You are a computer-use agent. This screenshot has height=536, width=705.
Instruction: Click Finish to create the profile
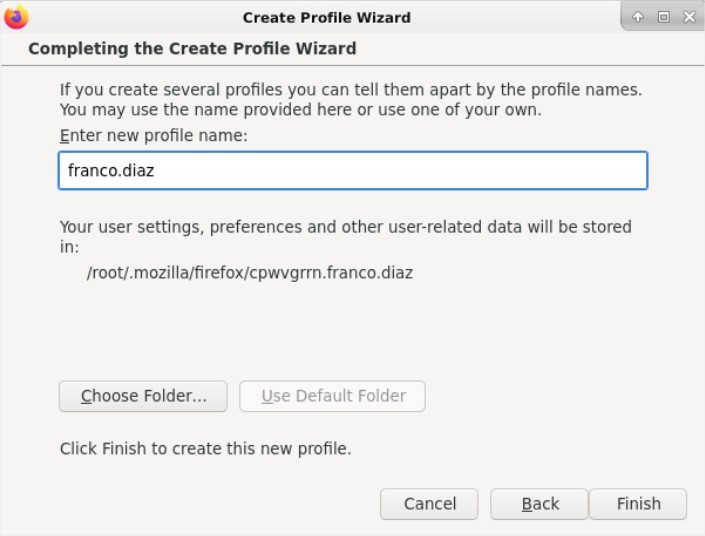[x=638, y=504]
